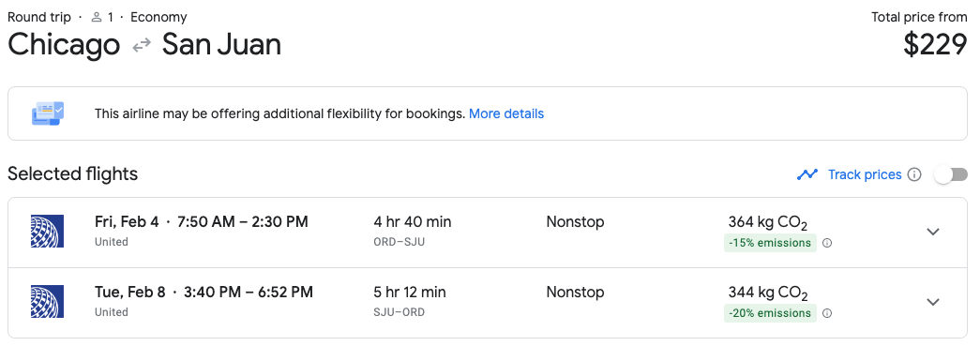Select the Fri, Feb 4 7:50 AM departure row
980x346 pixels.
pyautogui.click(x=488, y=233)
